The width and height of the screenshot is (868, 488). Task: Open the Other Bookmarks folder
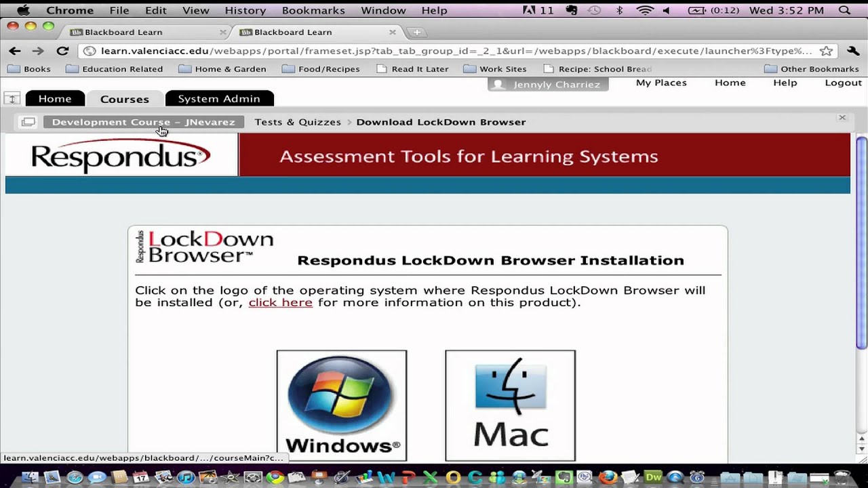coord(812,68)
